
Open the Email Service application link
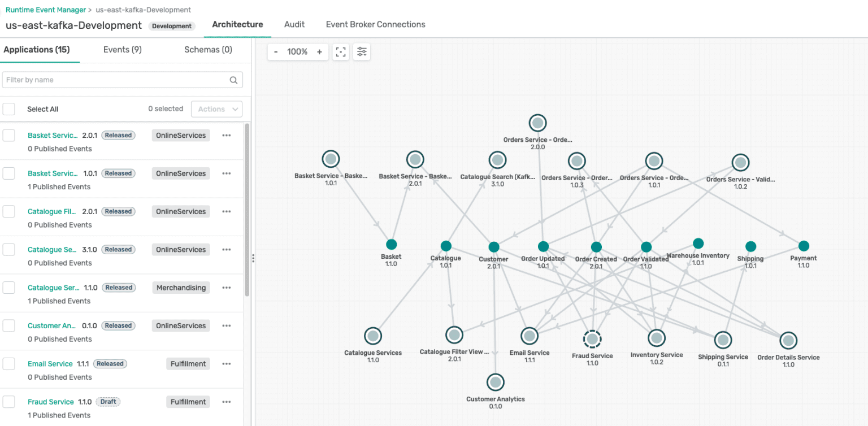[x=50, y=364]
